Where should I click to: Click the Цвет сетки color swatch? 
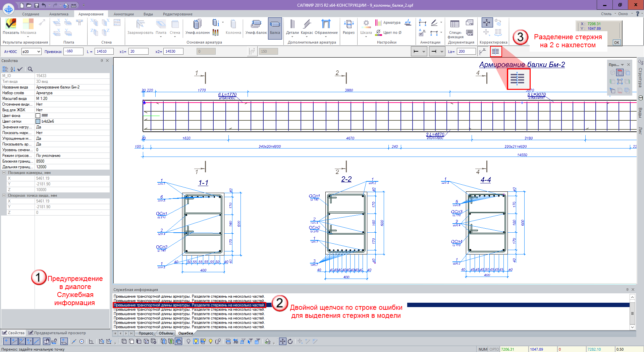pyautogui.click(x=38, y=121)
